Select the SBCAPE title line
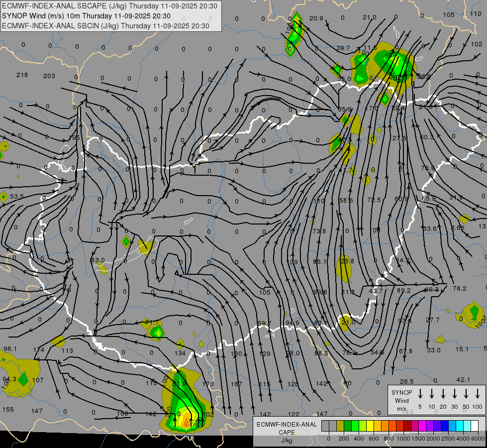Viewport: 487px width, 448px height. (109, 6)
